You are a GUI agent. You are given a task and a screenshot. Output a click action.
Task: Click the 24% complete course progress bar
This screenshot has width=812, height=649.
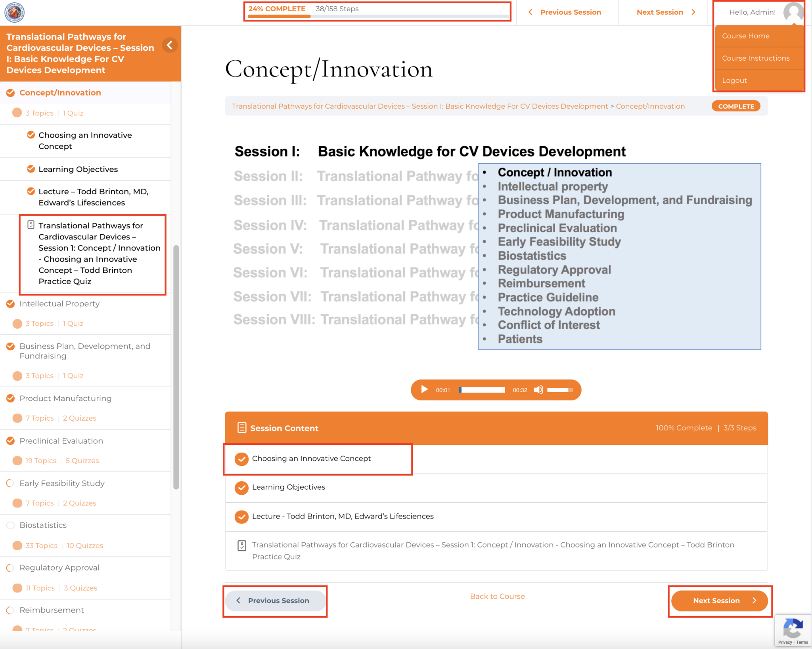coord(378,17)
